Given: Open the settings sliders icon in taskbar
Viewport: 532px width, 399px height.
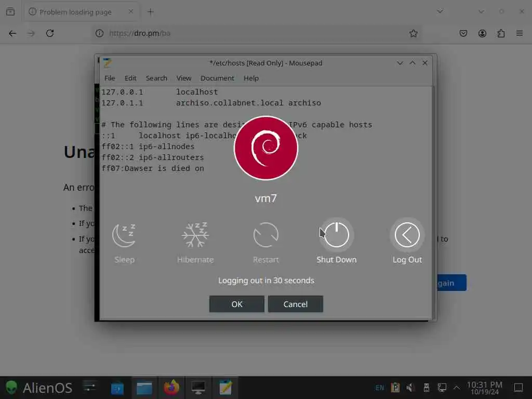Looking at the screenshot, I should point(90,388).
